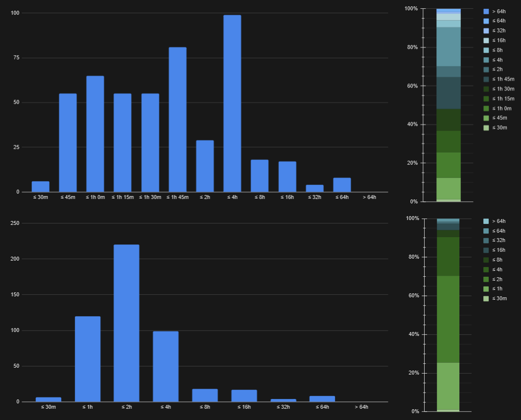The width and height of the screenshot is (521, 420).
Task: Click the '≤ 1h 30m' legend text
Action: tap(503, 89)
